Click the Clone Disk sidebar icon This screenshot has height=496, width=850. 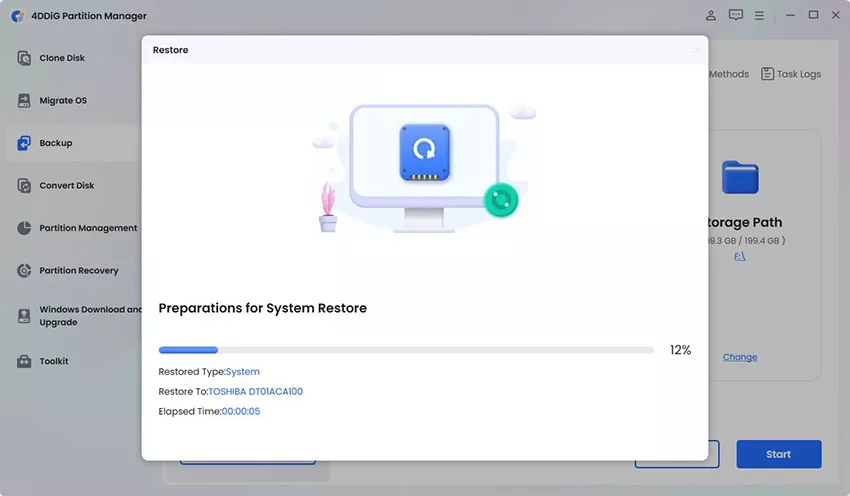click(x=24, y=58)
